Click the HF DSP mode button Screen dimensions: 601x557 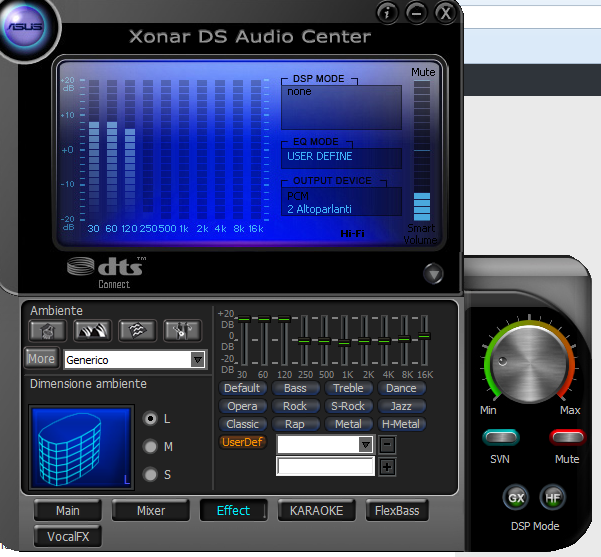tap(552, 498)
